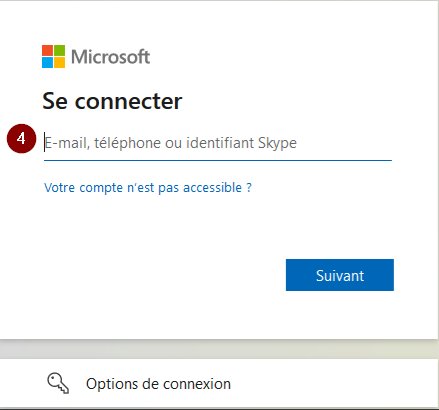Click the blue underline below the email field
This screenshot has width=439, height=410.
click(218, 160)
